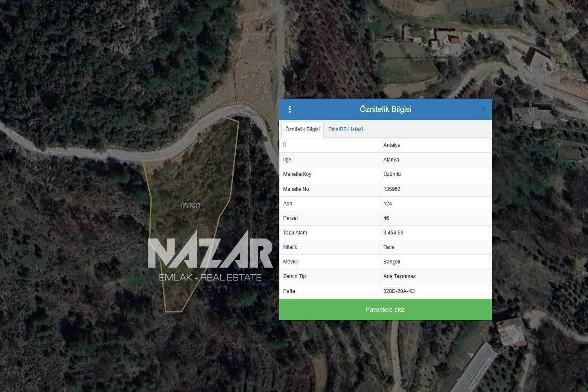Click the Ada value 124

click(388, 204)
